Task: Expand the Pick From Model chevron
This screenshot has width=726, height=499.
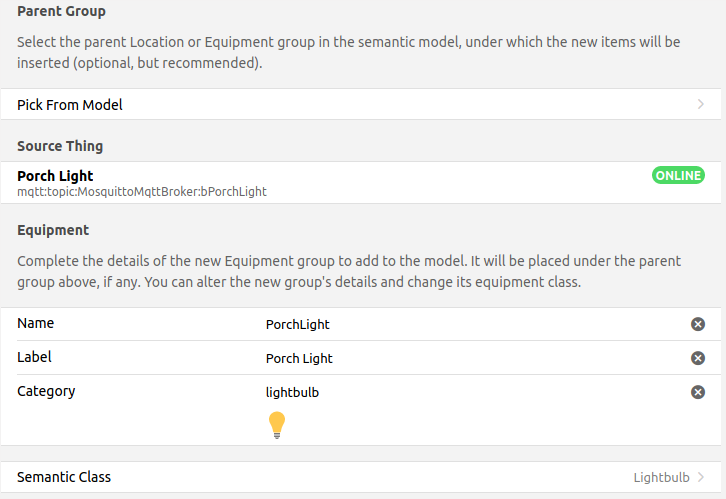Action: (701, 104)
